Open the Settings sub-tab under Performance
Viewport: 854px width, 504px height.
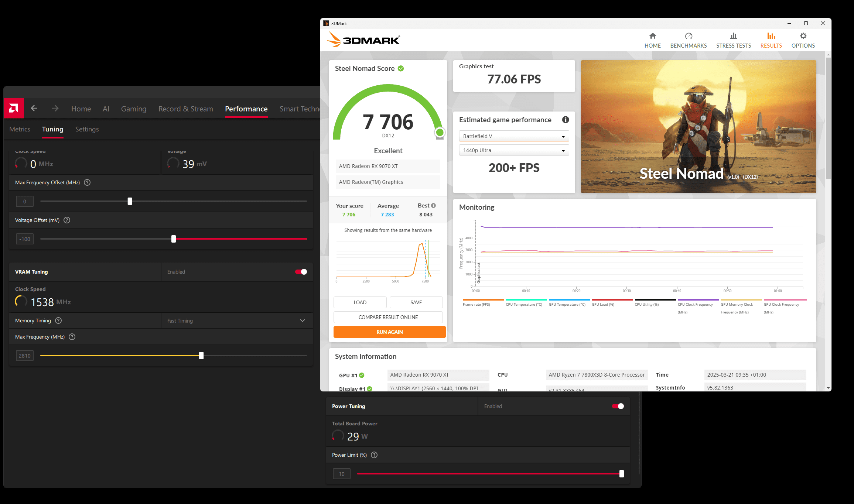click(x=87, y=129)
